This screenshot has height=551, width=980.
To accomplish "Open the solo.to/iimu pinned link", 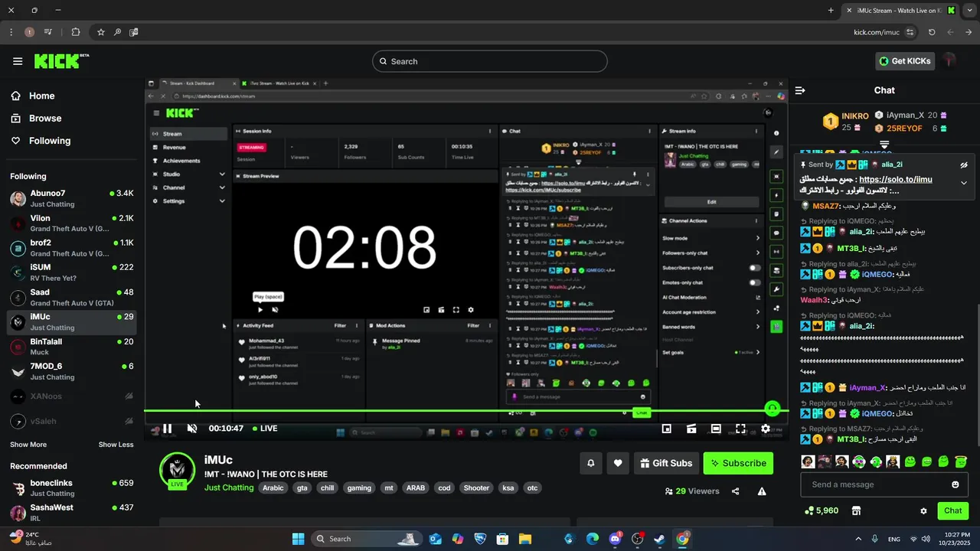I will pyautogui.click(x=896, y=179).
